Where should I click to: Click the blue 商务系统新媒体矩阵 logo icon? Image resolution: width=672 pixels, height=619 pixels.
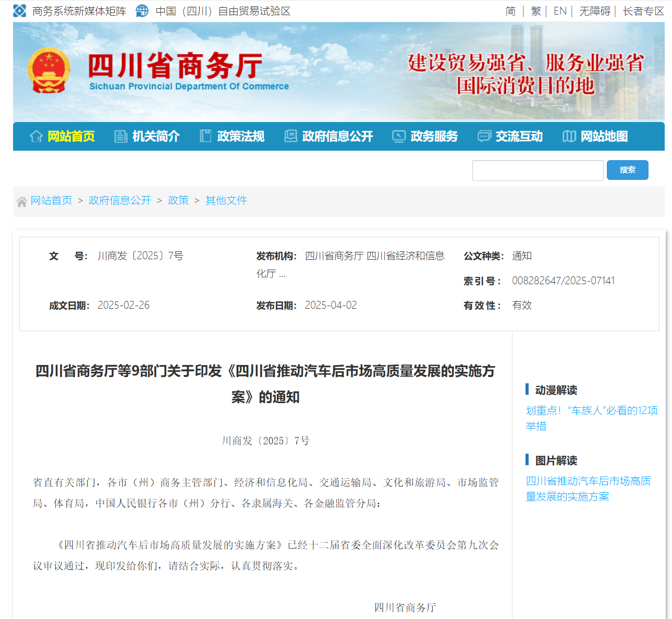[20, 11]
